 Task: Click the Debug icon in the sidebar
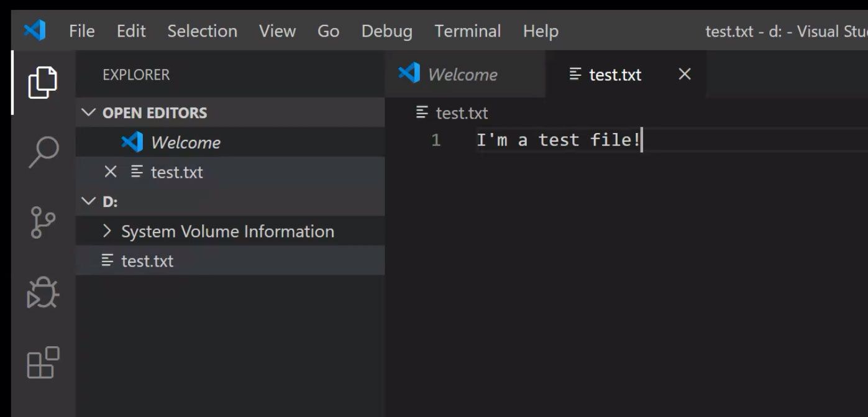coord(43,293)
